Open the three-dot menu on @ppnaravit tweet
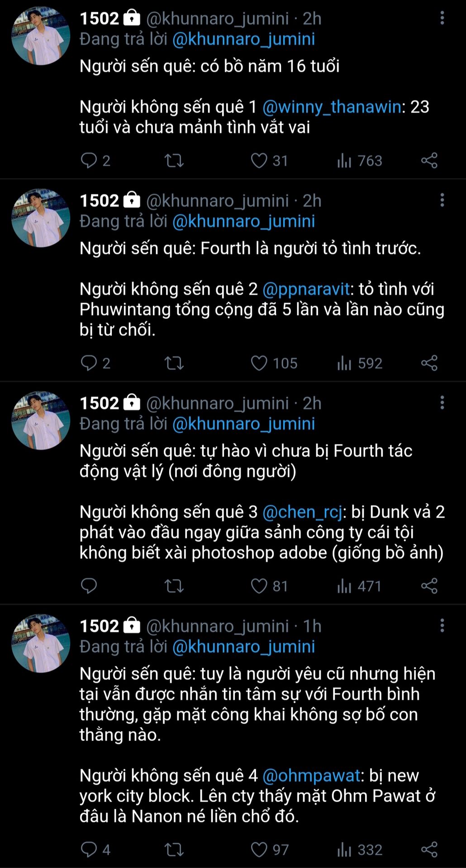The height and width of the screenshot is (868, 466). (x=442, y=200)
